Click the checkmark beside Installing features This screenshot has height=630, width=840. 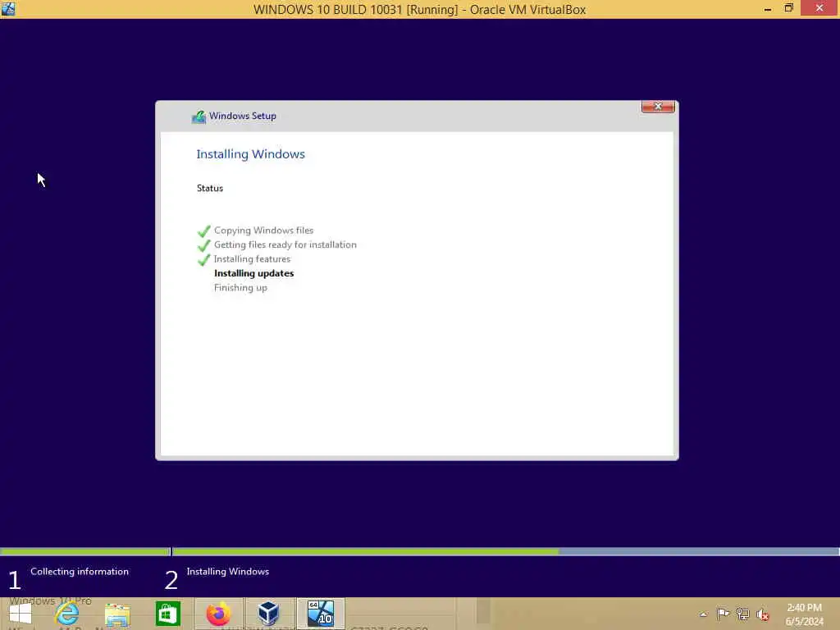(204, 260)
